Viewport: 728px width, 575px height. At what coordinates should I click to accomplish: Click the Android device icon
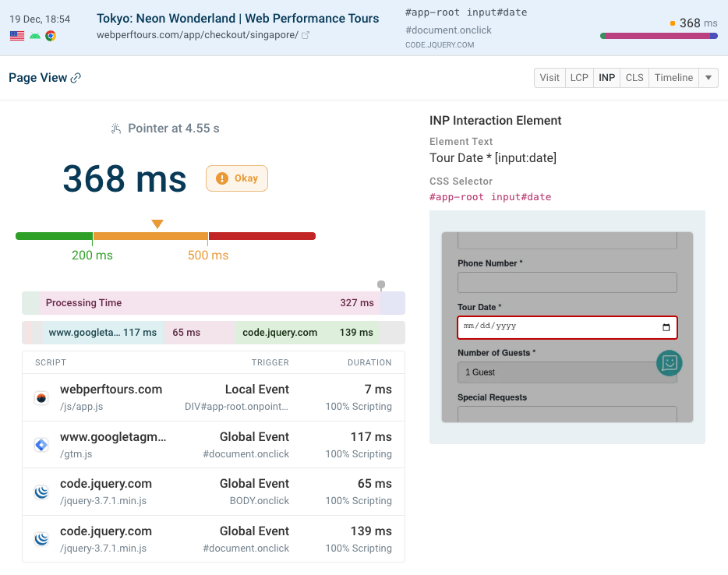pos(34,36)
